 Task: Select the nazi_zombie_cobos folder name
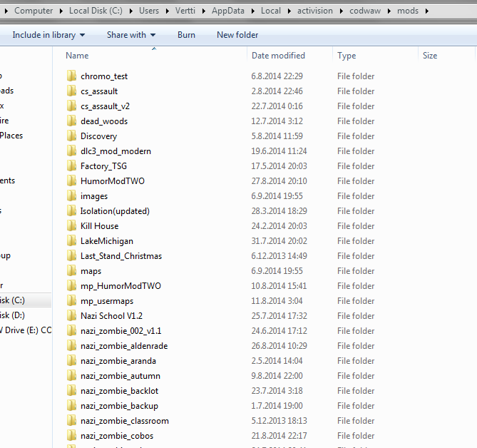pyautogui.click(x=117, y=436)
